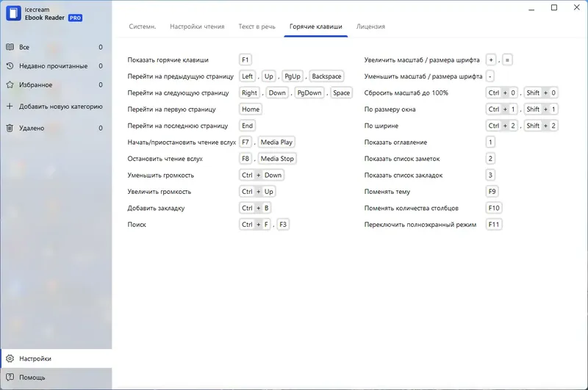Click the Ctrl + 1 shortcut badge
The width and height of the screenshot is (588, 390).
(502, 109)
